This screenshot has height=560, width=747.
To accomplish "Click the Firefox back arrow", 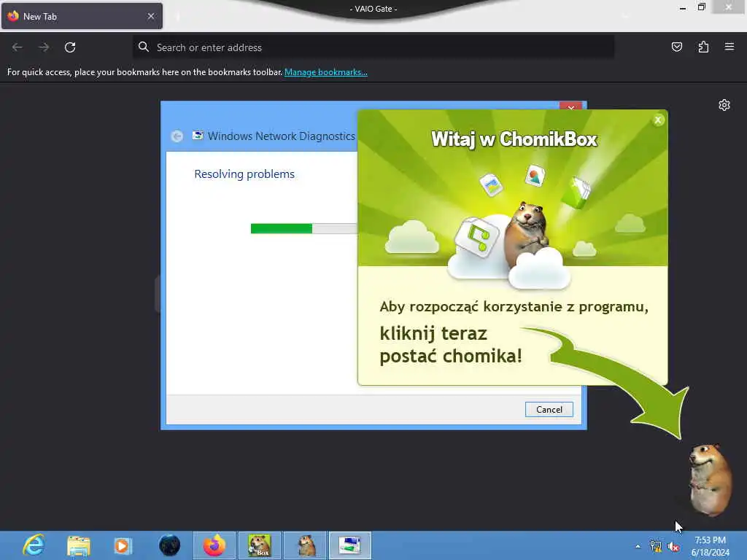I will [18, 47].
